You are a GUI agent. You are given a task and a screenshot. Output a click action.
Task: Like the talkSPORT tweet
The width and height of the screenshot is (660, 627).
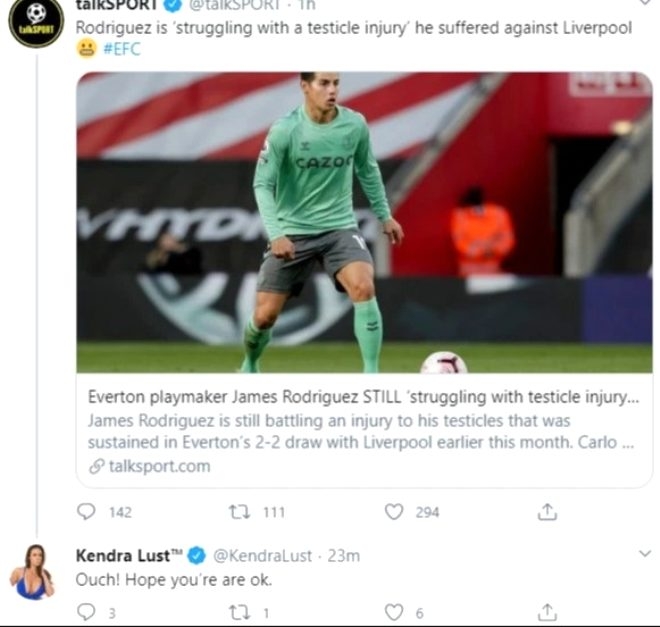394,512
